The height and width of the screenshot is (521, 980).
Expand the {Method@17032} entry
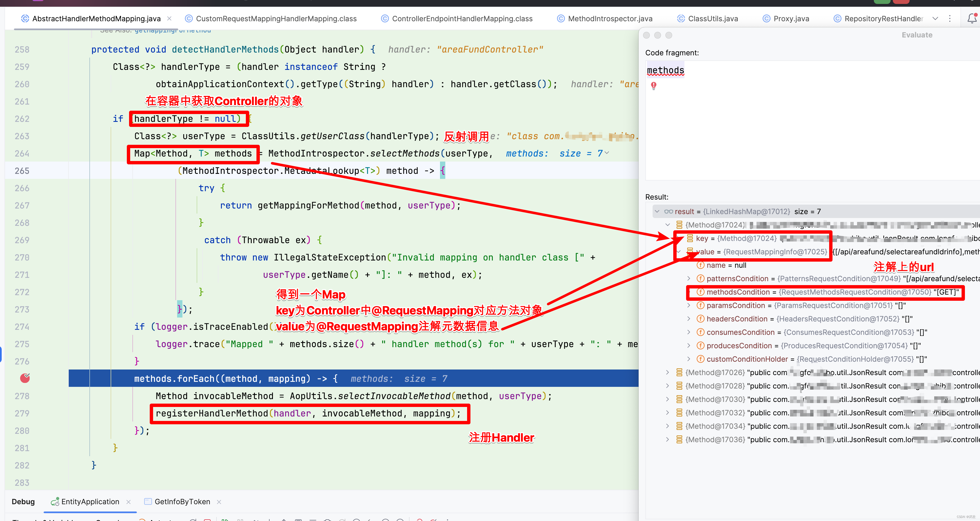668,413
